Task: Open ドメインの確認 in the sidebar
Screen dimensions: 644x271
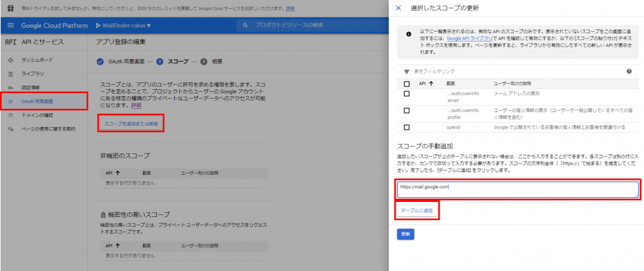Action: (x=37, y=115)
